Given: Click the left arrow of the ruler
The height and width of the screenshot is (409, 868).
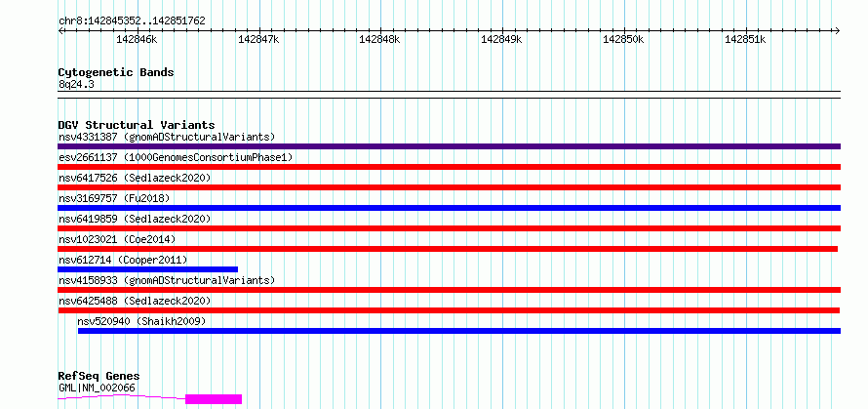Looking at the screenshot, I should (60, 30).
